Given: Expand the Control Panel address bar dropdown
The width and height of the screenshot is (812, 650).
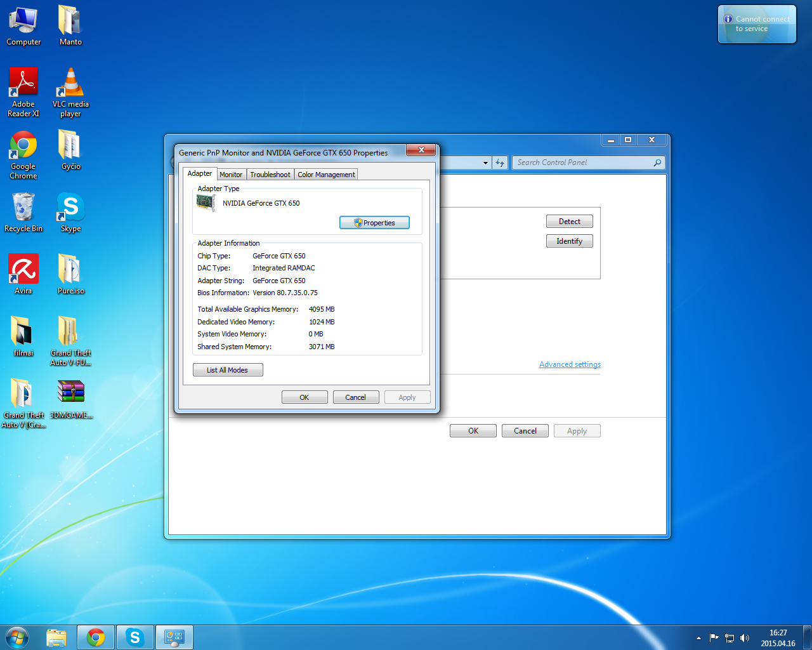Looking at the screenshot, I should (485, 163).
